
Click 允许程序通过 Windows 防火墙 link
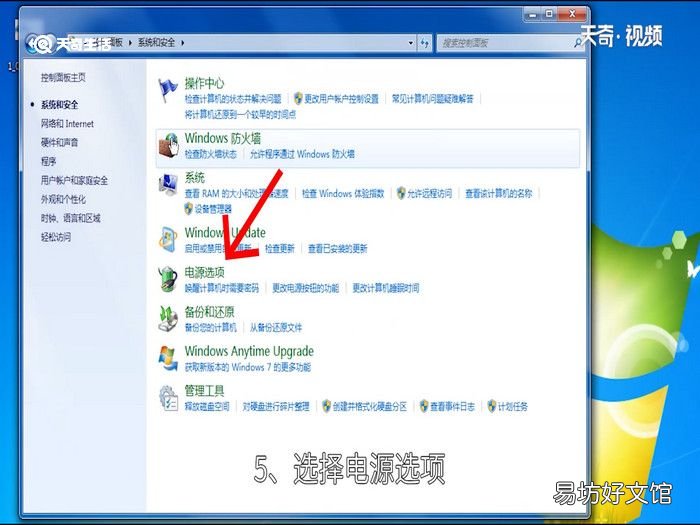[302, 154]
